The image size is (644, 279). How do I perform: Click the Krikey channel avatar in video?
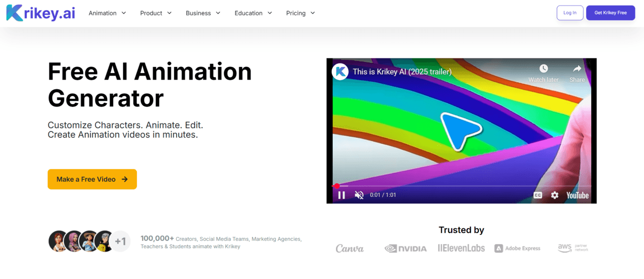341,72
